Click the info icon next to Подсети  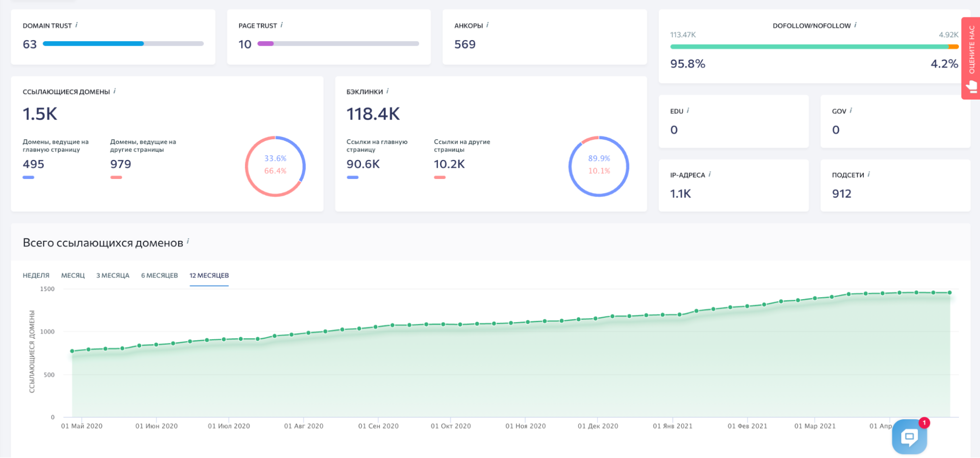[x=869, y=175]
